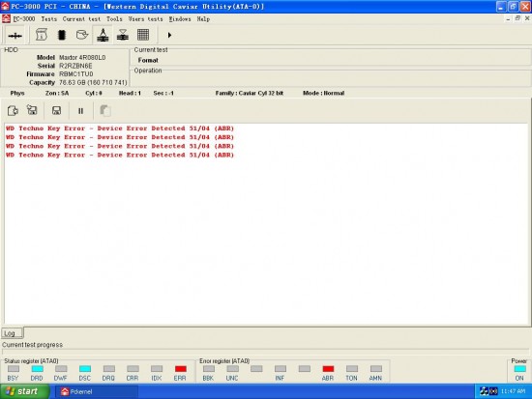
Task: Click the greyed copy log icon
Action: tap(105, 111)
